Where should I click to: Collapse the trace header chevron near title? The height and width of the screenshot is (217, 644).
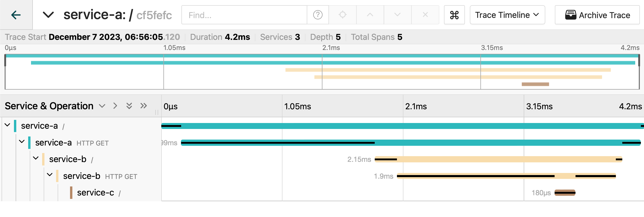(x=48, y=15)
